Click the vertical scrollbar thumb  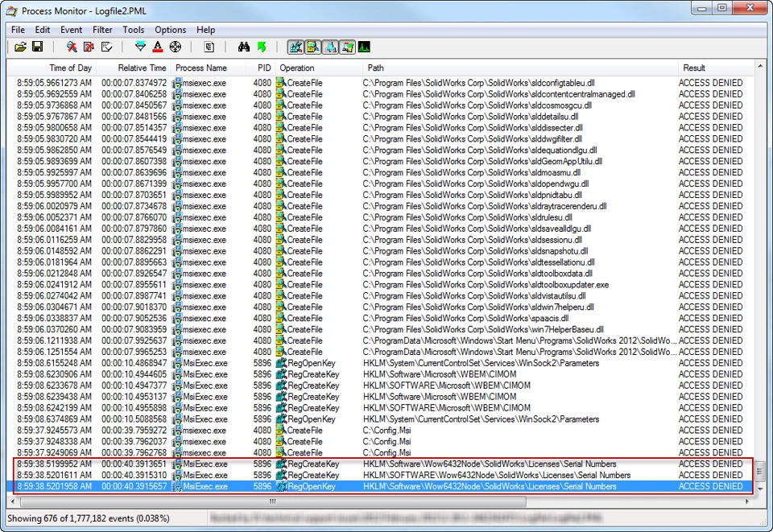759,472
